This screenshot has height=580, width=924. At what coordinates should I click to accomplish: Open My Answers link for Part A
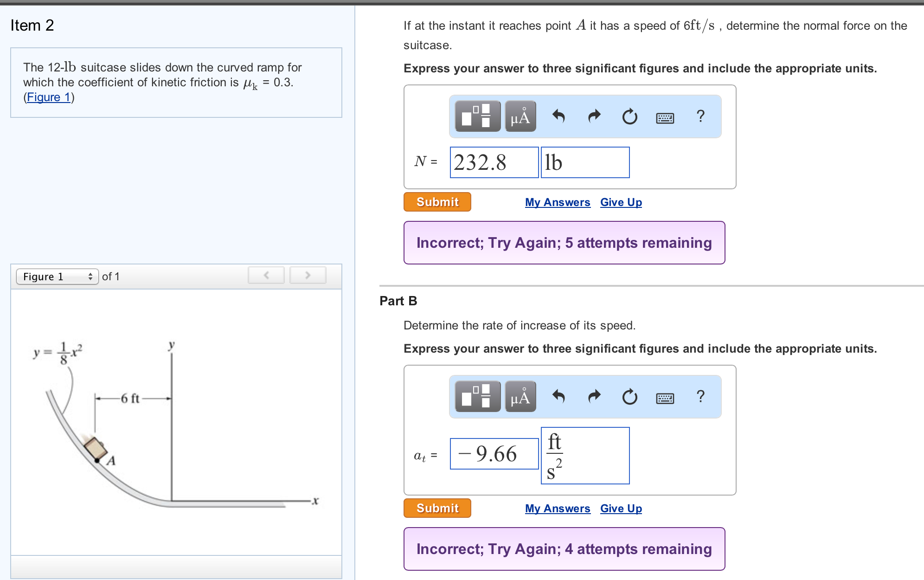(558, 202)
